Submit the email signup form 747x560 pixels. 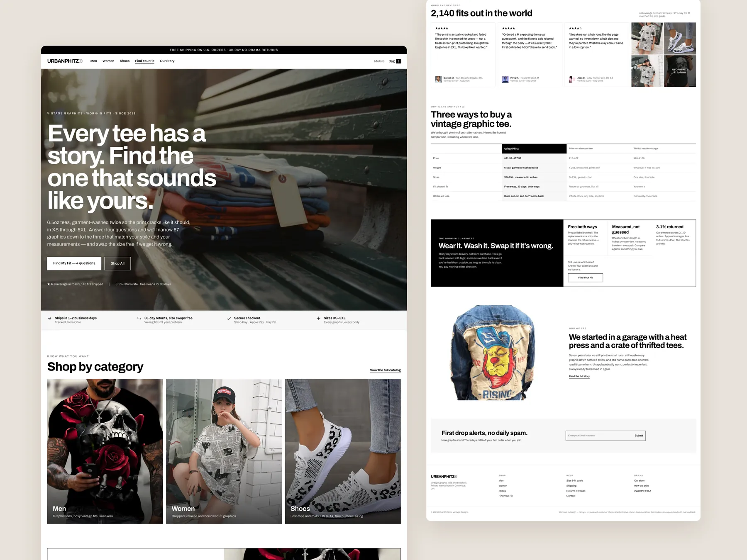[639, 436]
